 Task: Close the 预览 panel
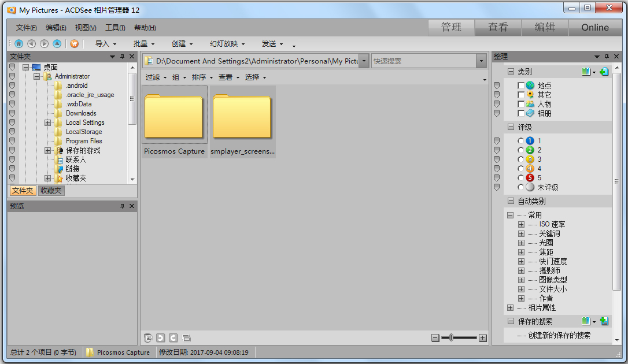pyautogui.click(x=132, y=206)
